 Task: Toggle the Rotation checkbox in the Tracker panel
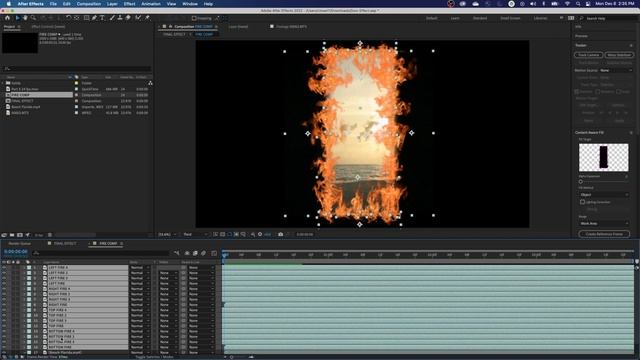[598, 92]
